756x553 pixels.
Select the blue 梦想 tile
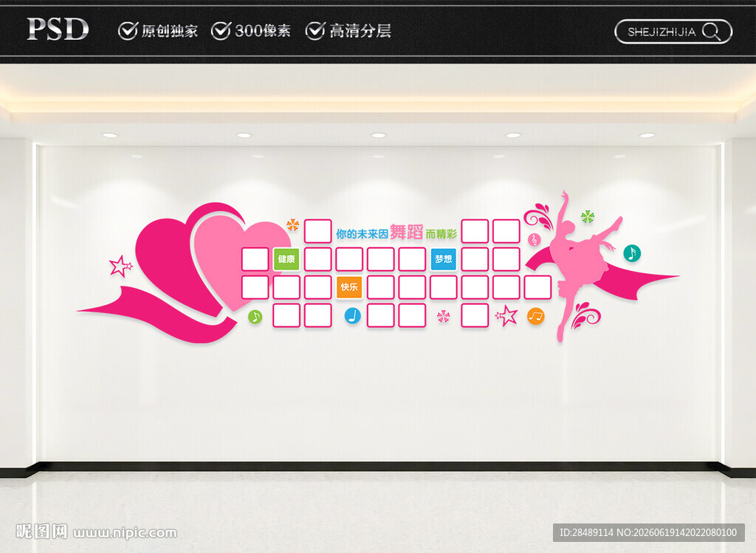444,259
